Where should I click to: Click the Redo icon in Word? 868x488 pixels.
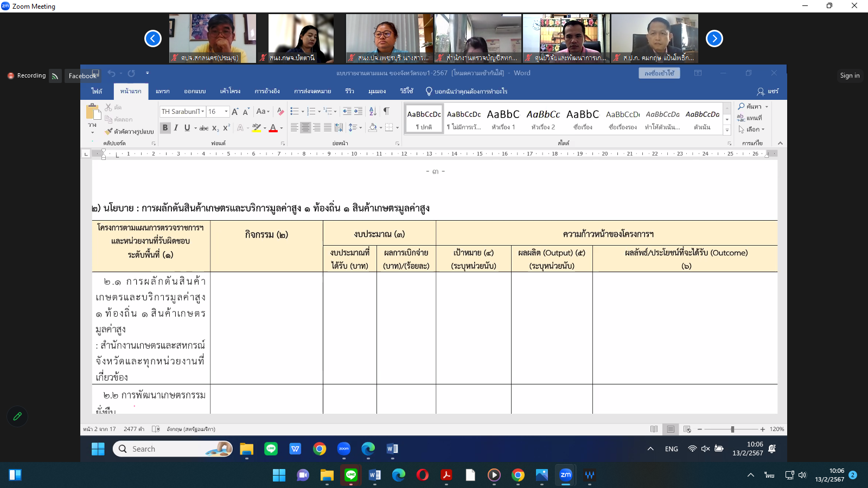click(131, 73)
